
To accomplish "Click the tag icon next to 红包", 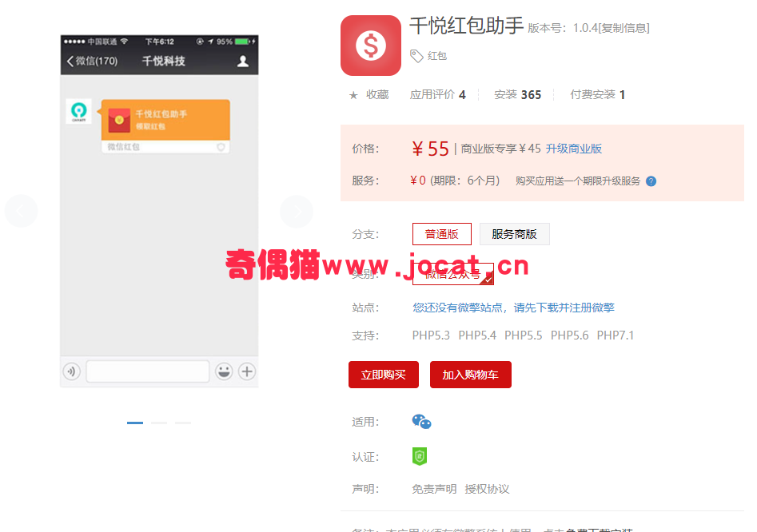I will [416, 56].
